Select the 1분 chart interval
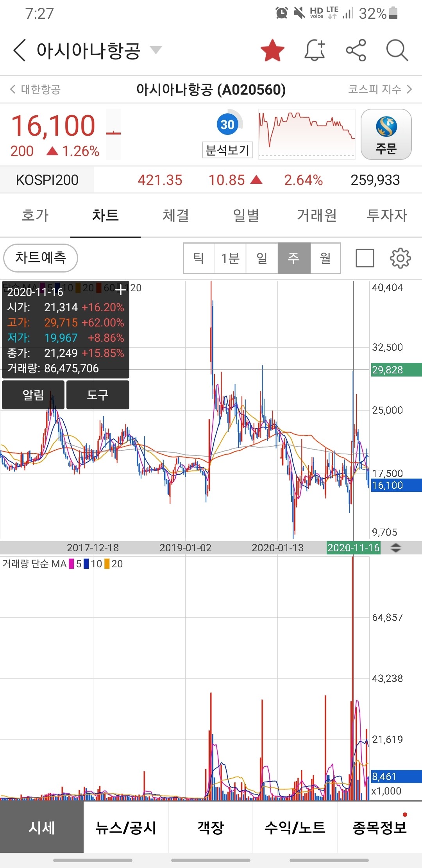Image resolution: width=422 pixels, height=868 pixels. 230,258
